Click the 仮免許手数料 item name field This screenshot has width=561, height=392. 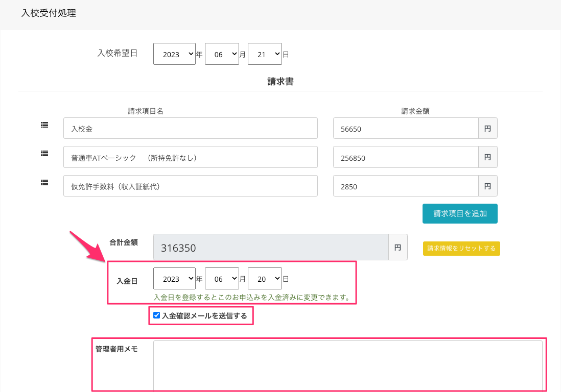pos(190,186)
